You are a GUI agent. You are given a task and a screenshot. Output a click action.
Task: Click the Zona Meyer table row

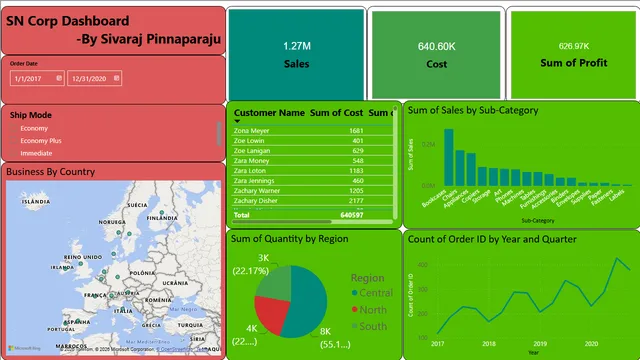pyautogui.click(x=312, y=131)
